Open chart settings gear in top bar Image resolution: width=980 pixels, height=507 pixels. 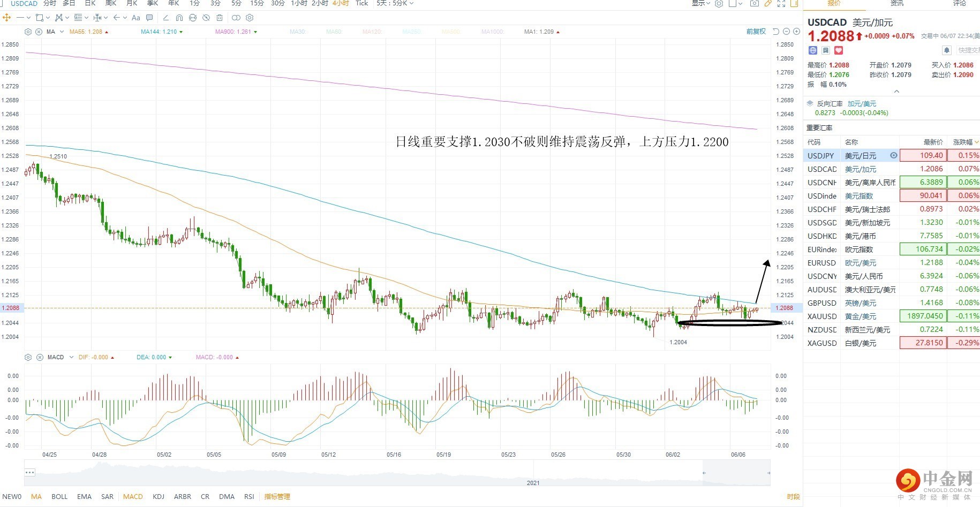point(719,3)
